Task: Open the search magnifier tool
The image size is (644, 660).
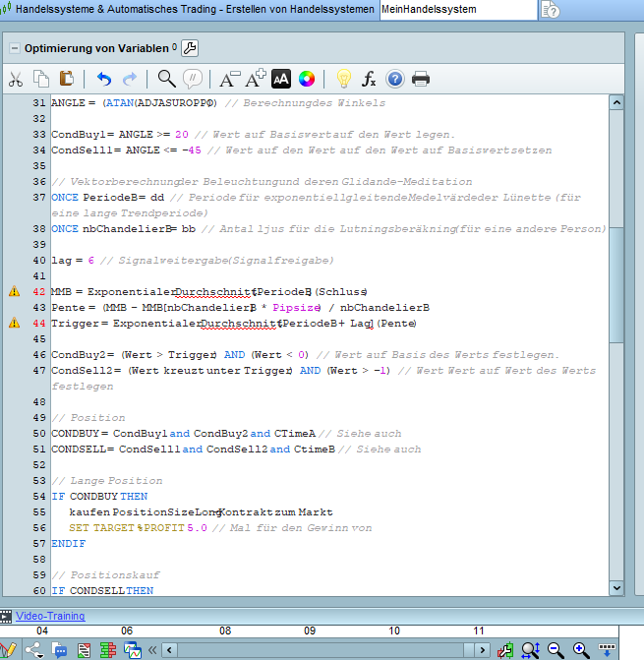Action: (x=167, y=79)
